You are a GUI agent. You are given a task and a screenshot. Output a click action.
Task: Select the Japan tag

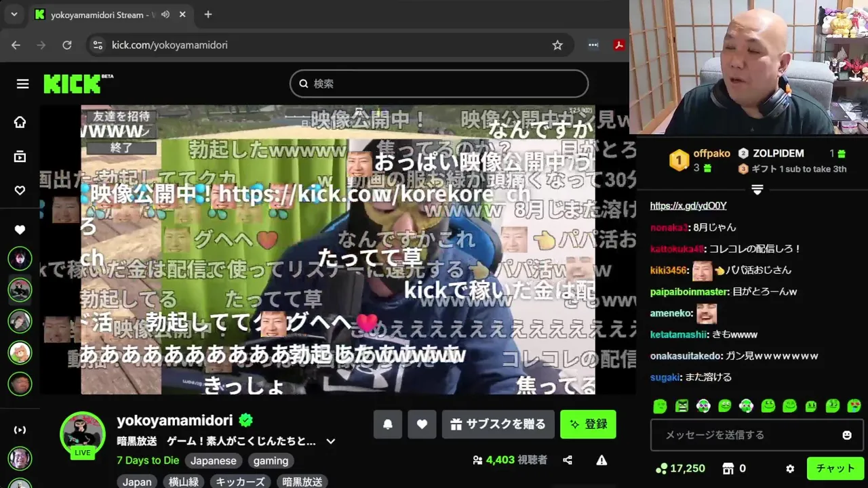pyautogui.click(x=137, y=482)
